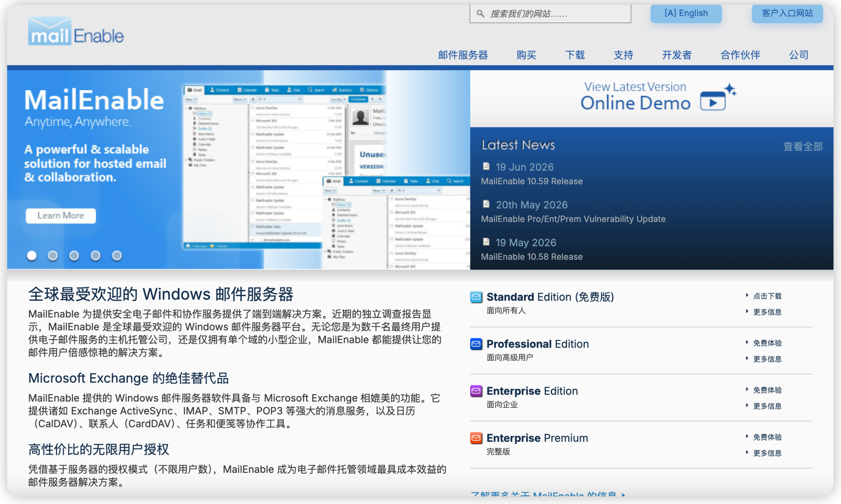Screen dimensions: 841x504
Task: Open the Enterprise Edition link
Action: click(x=532, y=391)
